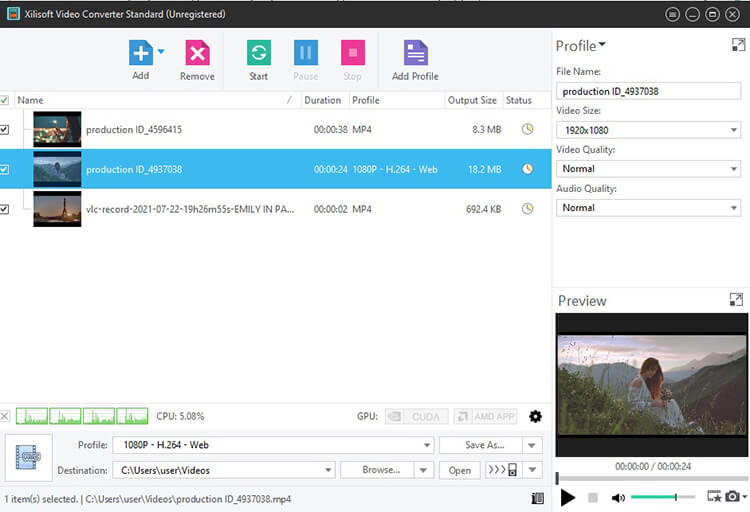Open the Add dropdown arrow
750x512 pixels.
click(x=161, y=51)
